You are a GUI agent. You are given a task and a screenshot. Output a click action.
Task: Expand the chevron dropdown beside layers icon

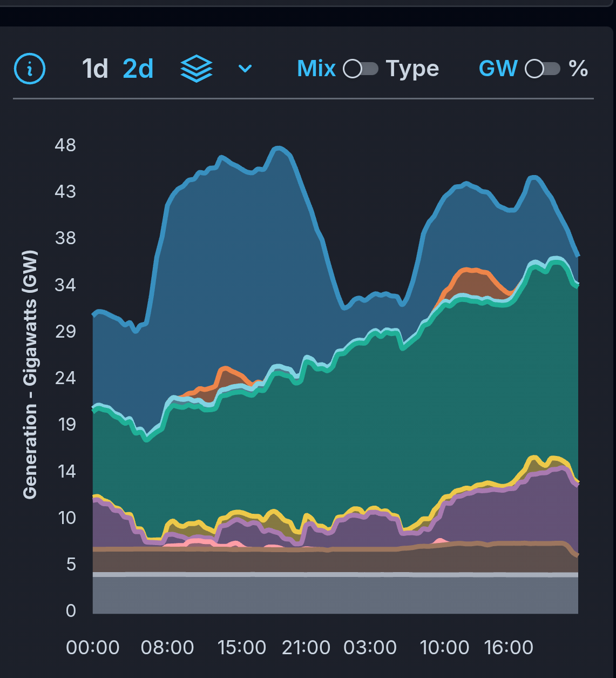[245, 69]
